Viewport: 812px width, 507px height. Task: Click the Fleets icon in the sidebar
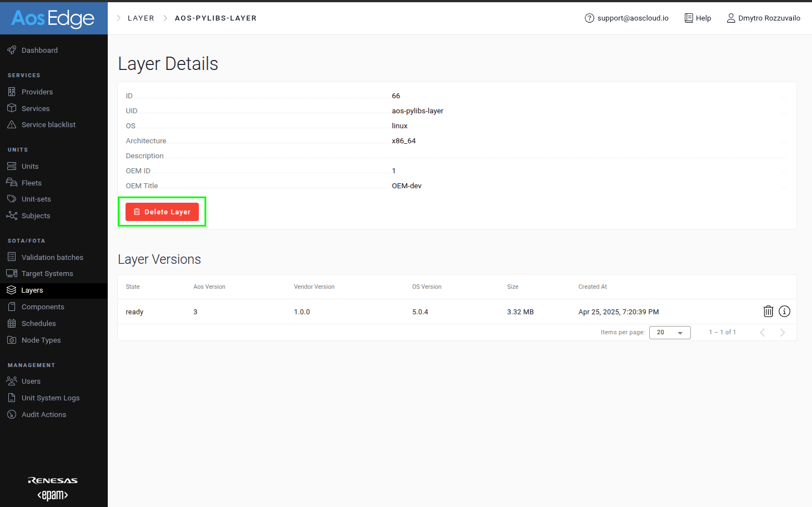[12, 183]
